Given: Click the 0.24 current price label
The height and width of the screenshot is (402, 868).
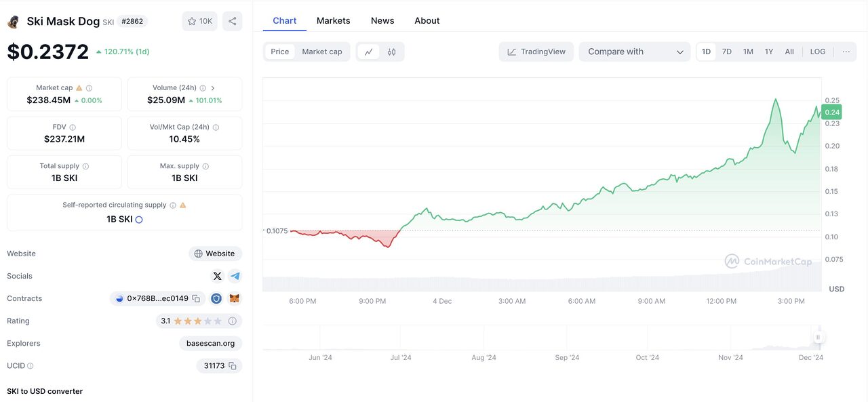Looking at the screenshot, I should click(832, 113).
